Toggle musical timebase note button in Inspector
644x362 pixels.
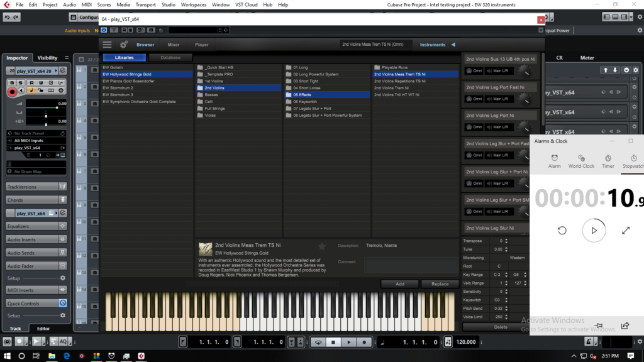coord(31,90)
